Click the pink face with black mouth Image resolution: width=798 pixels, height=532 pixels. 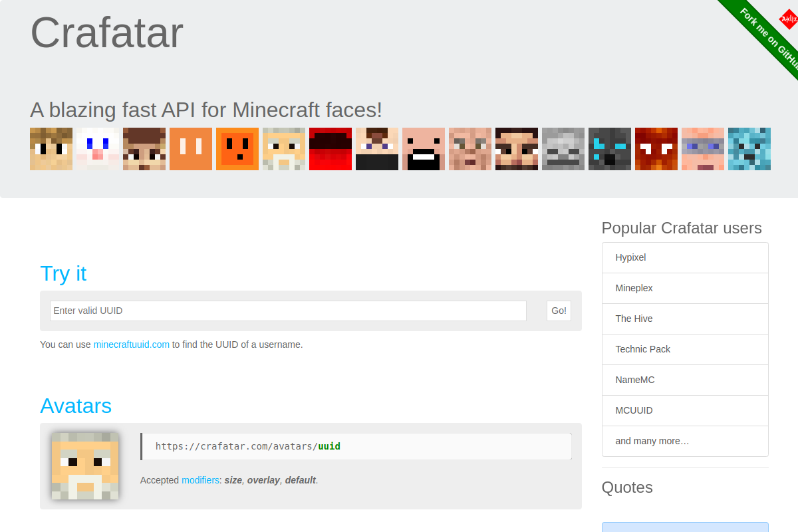coord(424,149)
